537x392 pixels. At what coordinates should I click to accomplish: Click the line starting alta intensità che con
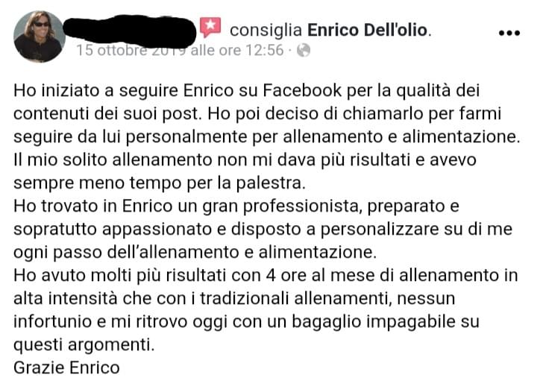[x=234, y=299]
